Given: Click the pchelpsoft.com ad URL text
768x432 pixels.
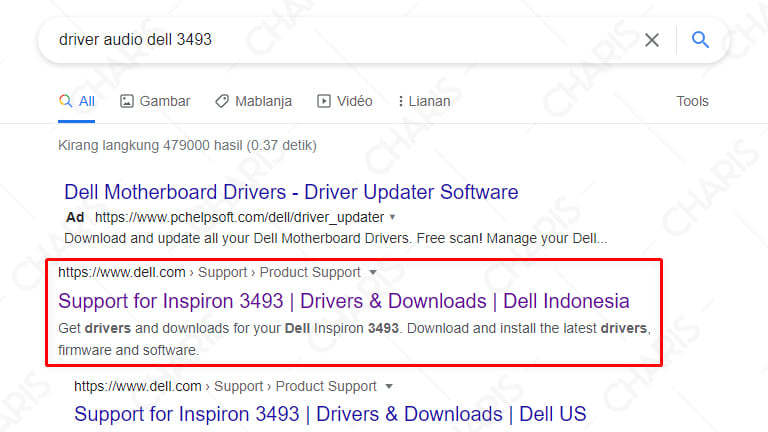Looking at the screenshot, I should pos(240,217).
